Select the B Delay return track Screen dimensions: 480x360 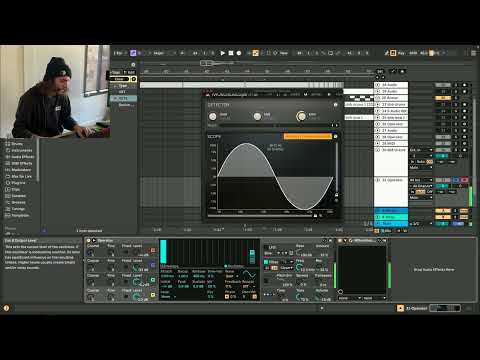point(391,217)
